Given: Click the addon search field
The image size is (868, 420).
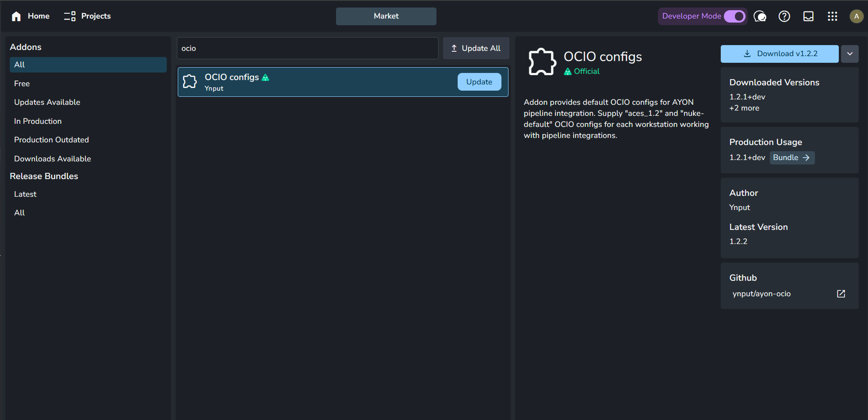Looking at the screenshot, I should click(307, 48).
